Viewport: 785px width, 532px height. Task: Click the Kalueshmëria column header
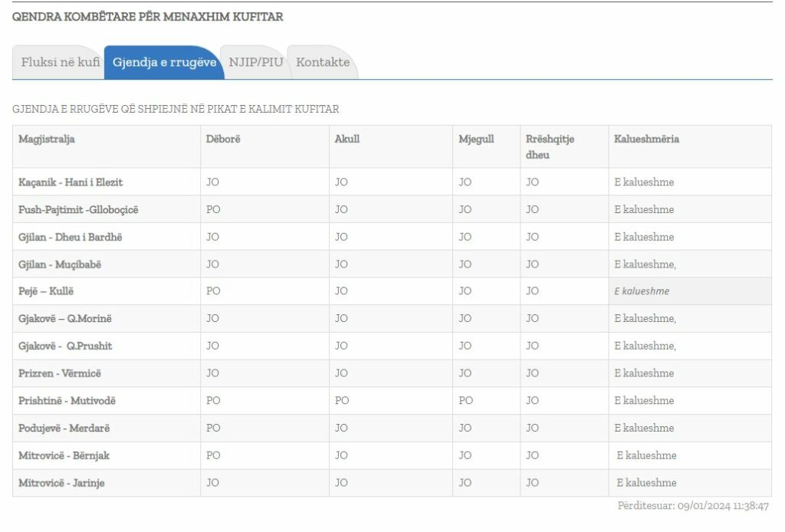646,139
